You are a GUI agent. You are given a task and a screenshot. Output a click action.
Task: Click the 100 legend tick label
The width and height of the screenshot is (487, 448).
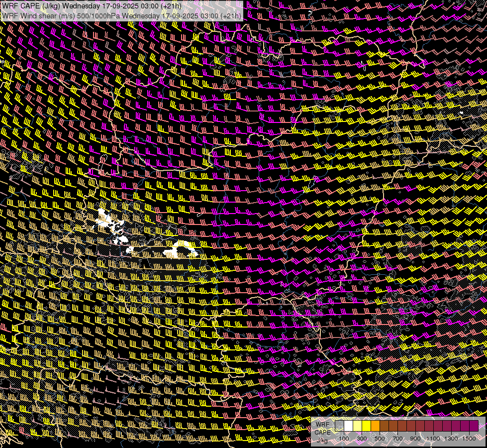point(344,439)
